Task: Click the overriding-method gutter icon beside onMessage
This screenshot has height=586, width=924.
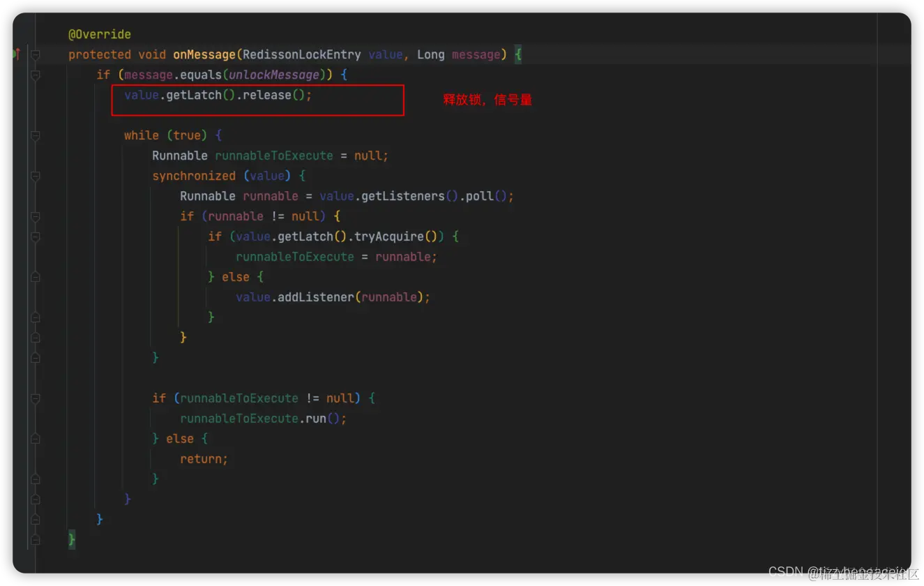Action: pos(16,54)
